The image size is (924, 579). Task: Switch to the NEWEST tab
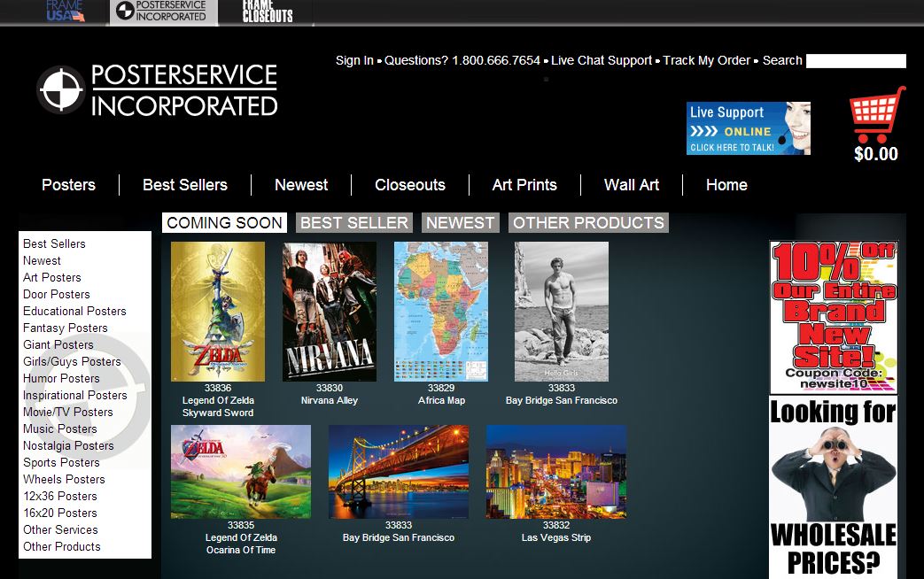[461, 222]
